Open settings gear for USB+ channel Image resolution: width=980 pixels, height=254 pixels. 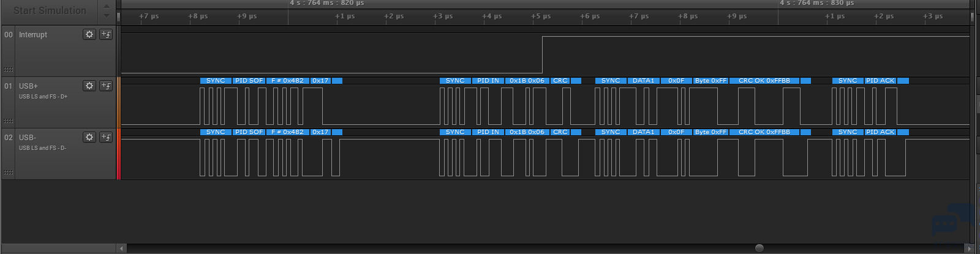tap(89, 86)
